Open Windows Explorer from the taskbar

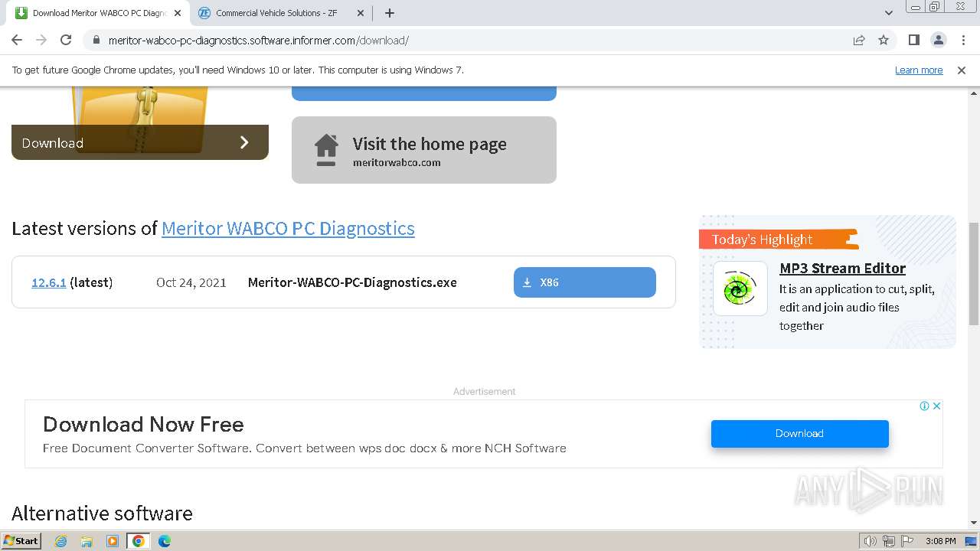[x=87, y=541]
